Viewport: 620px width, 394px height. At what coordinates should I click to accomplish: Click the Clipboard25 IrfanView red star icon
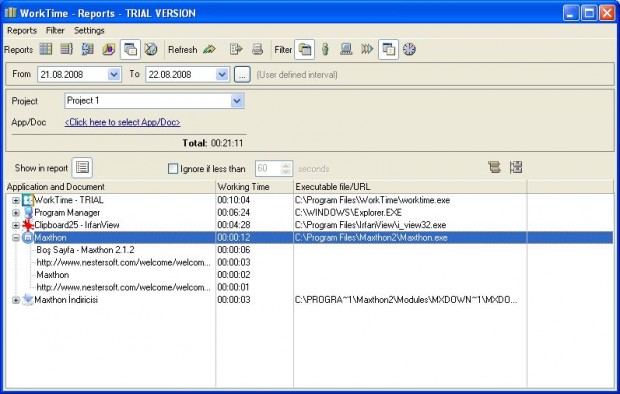pos(28,225)
